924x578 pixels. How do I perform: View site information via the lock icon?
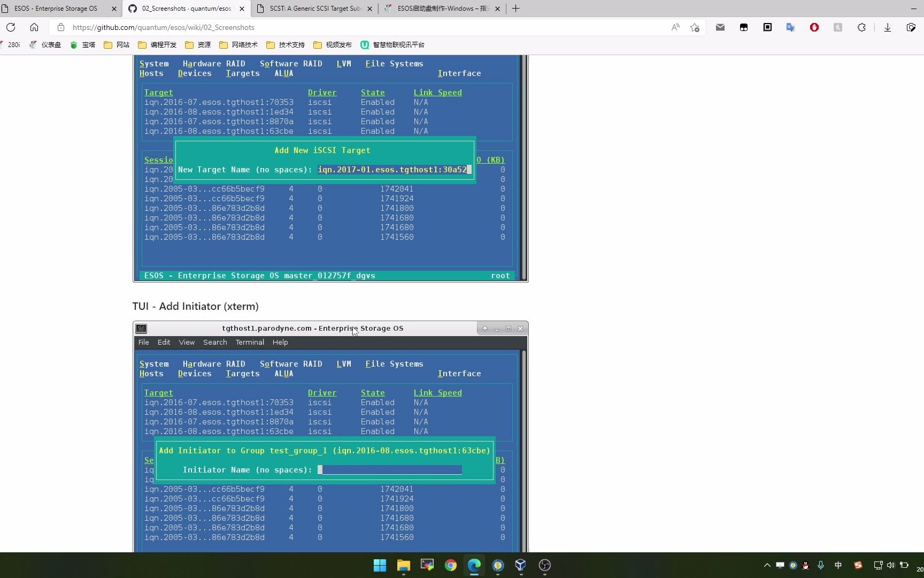point(61,27)
